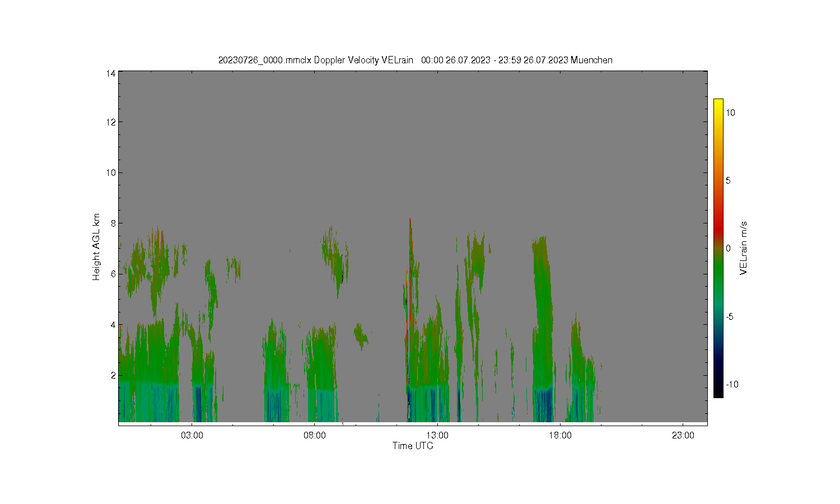840x504 pixels.
Task: Click the colorbar value -10 label
Action: coord(732,384)
